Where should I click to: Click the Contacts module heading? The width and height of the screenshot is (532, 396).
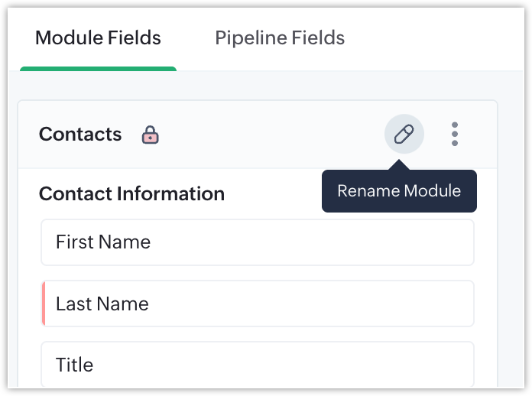point(80,134)
